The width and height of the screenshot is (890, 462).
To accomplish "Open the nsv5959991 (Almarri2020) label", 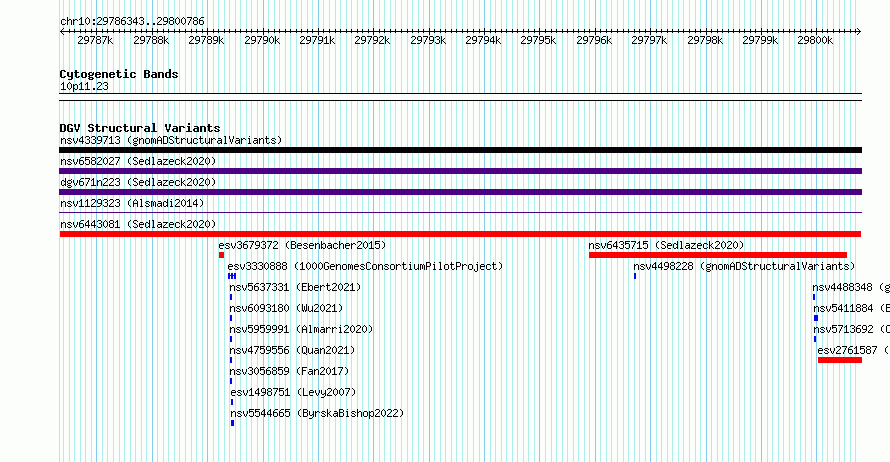I will 301,329.
